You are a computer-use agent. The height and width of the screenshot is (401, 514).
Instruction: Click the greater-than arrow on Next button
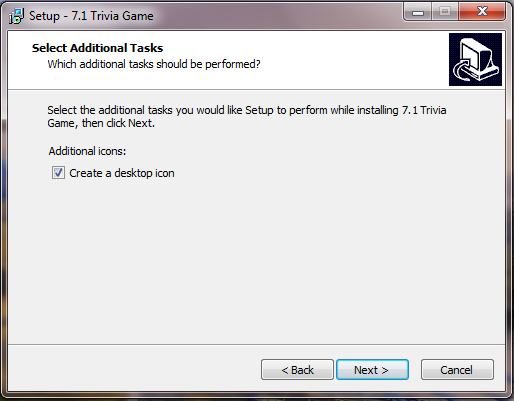pyautogui.click(x=385, y=370)
